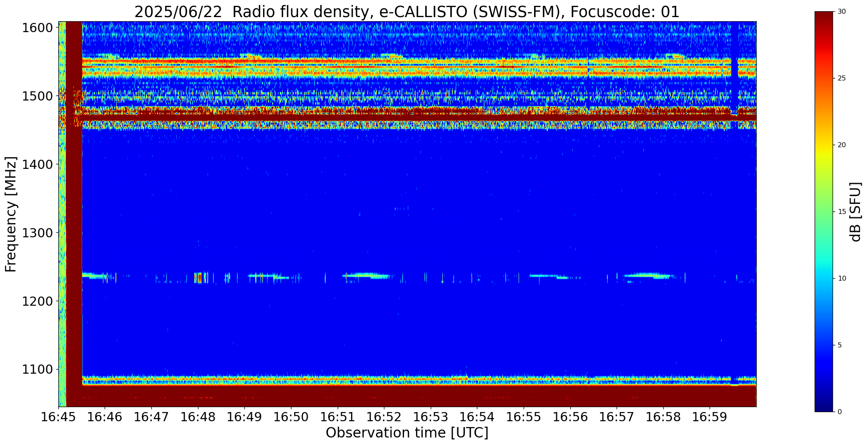Click the colorbar tick label 30
Image resolution: width=868 pixels, height=445 pixels.
tap(842, 12)
